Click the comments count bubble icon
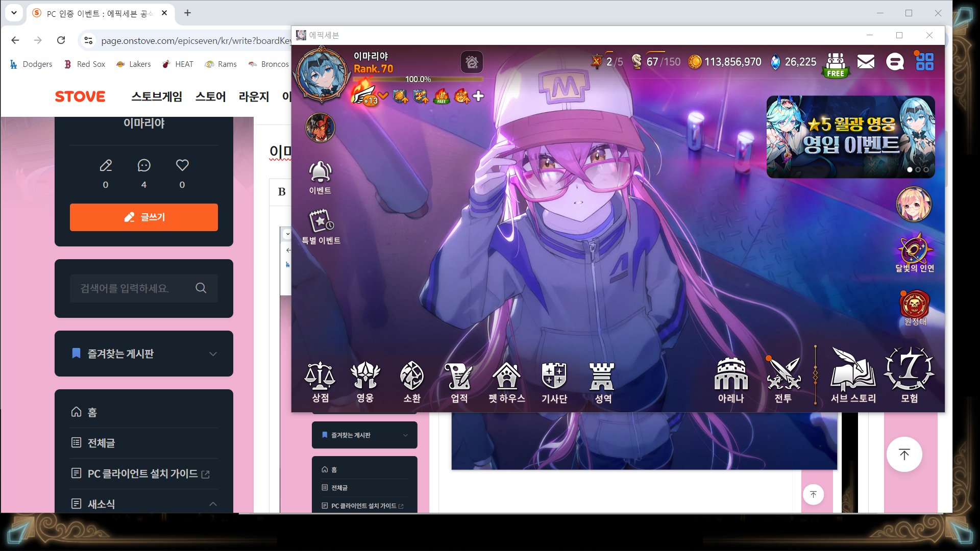 [x=144, y=165]
